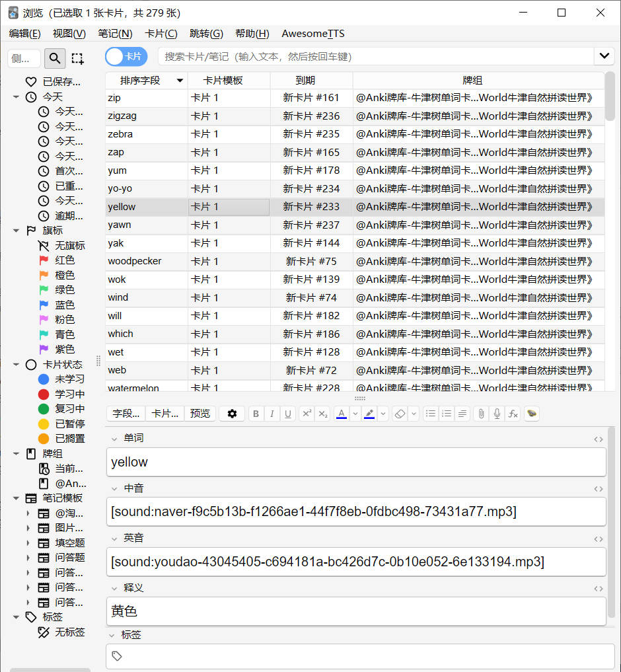Toggle HTML editor for 中音 field
The height and width of the screenshot is (672, 621).
[599, 489]
